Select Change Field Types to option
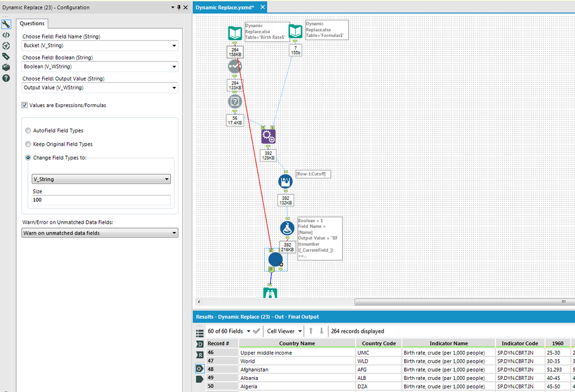This screenshot has width=575, height=392. click(x=28, y=158)
